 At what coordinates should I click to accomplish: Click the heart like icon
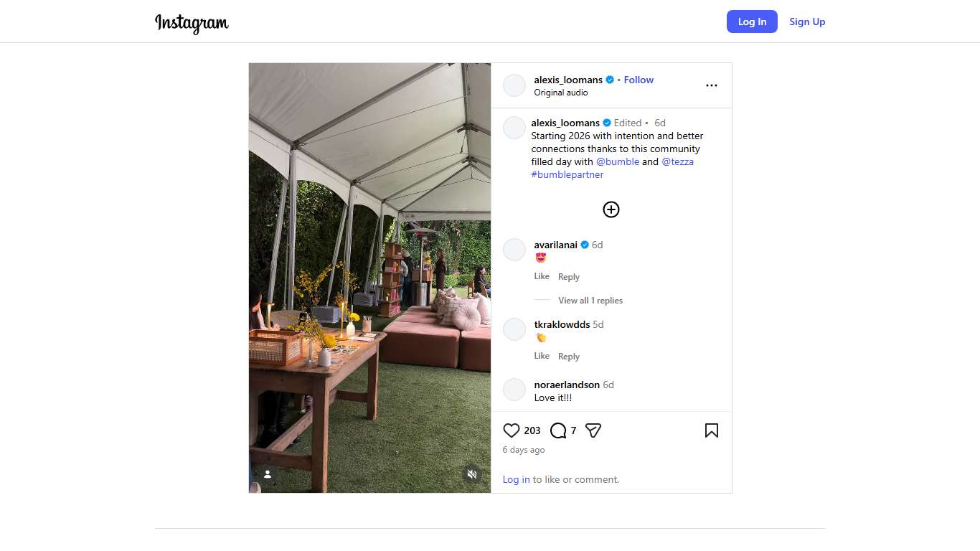[511, 430]
